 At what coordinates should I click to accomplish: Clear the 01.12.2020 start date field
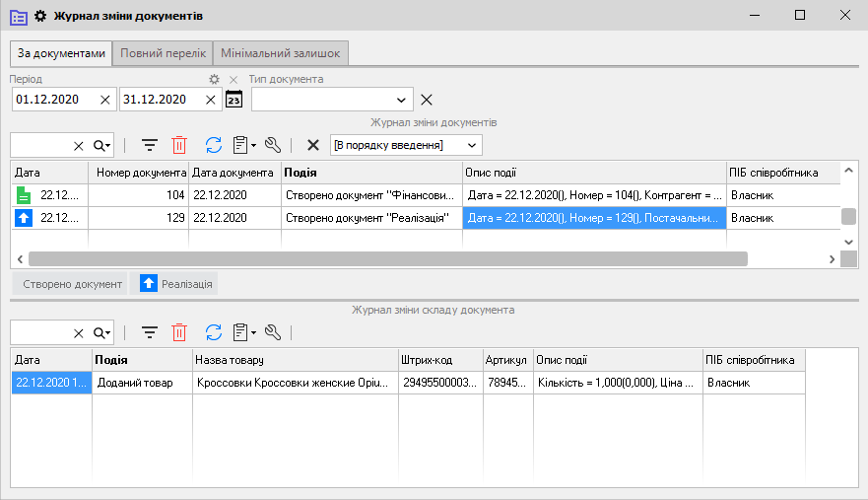(105, 99)
